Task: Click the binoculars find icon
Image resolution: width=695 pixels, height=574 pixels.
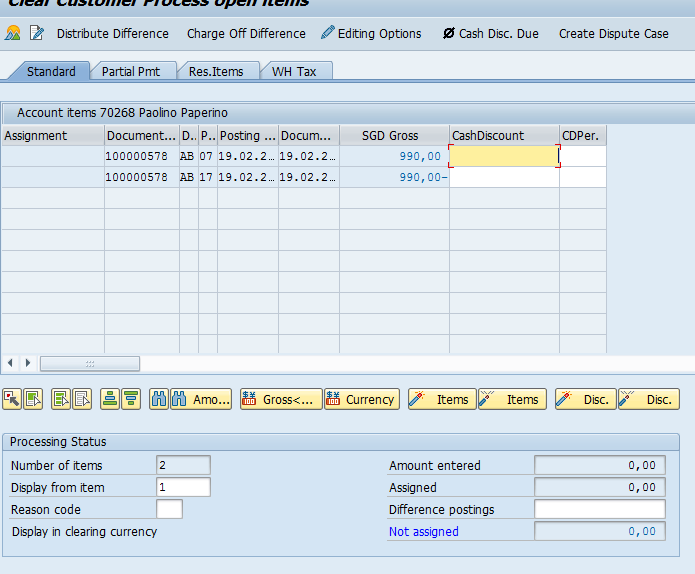Action: pos(159,399)
